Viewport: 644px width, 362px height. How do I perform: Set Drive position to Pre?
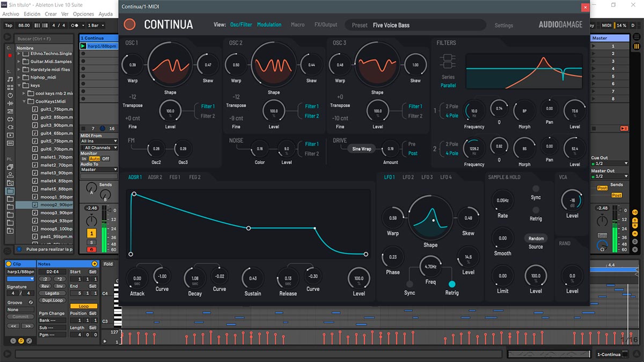pos(412,144)
